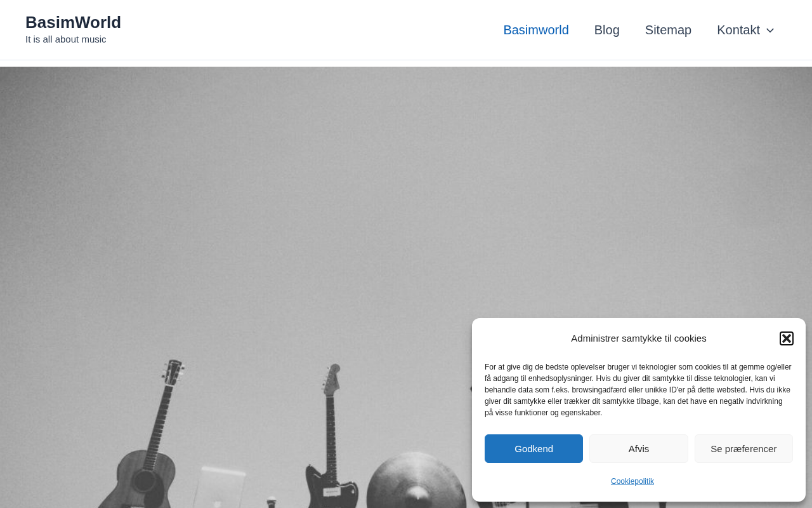This screenshot has height=508, width=812.
Task: Click the cookie consent description paragraph
Action: [x=639, y=390]
